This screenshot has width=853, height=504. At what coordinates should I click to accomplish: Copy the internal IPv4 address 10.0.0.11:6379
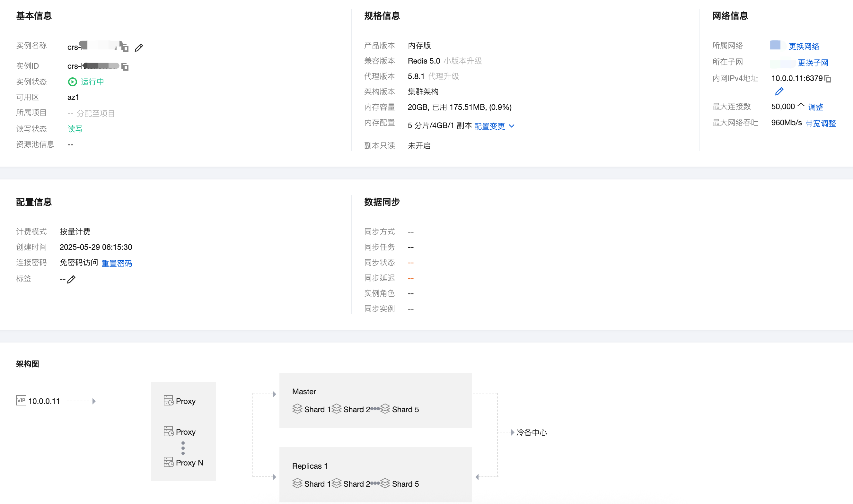point(828,79)
